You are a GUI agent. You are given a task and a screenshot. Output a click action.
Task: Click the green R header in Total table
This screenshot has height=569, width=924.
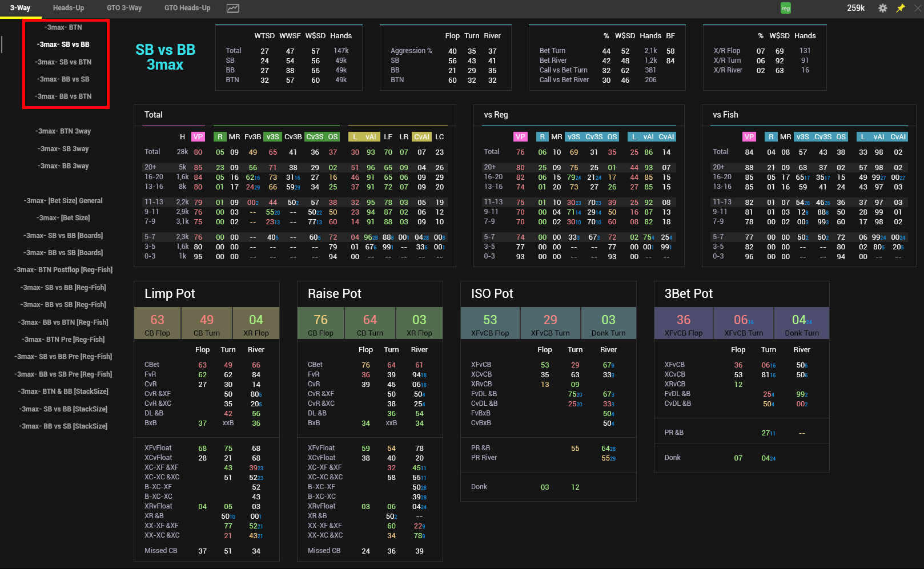(x=219, y=137)
